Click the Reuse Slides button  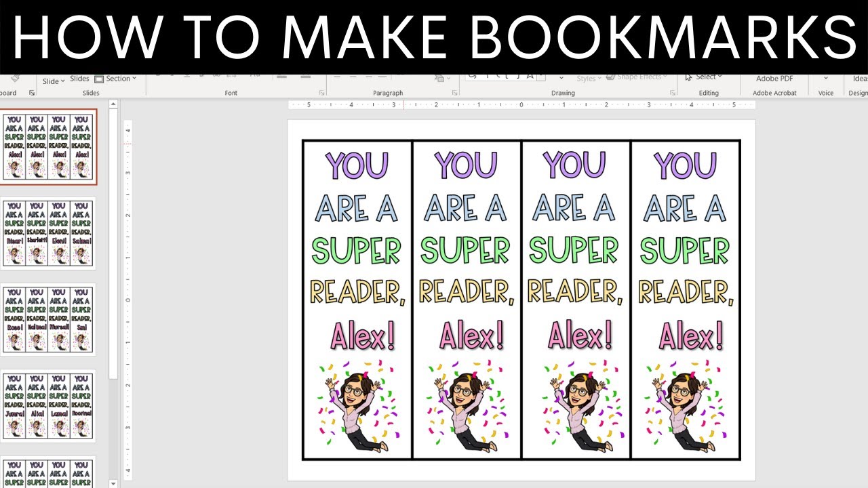tap(79, 79)
